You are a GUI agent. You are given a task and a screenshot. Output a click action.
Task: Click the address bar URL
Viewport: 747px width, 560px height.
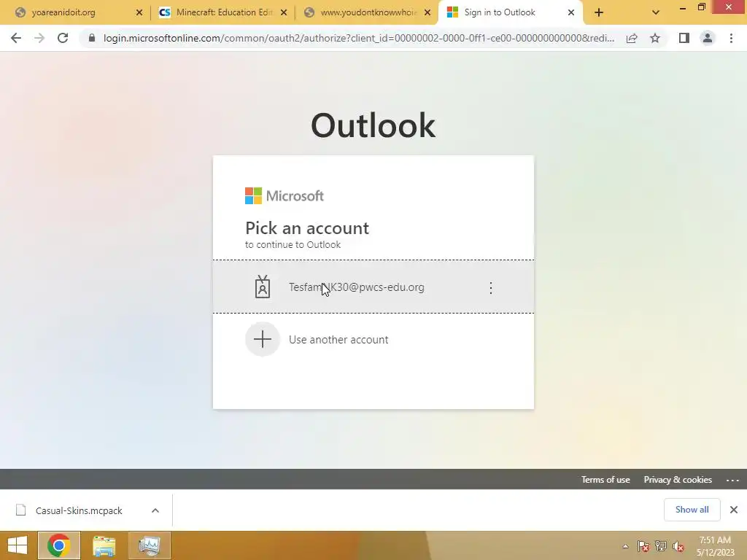pyautogui.click(x=359, y=38)
